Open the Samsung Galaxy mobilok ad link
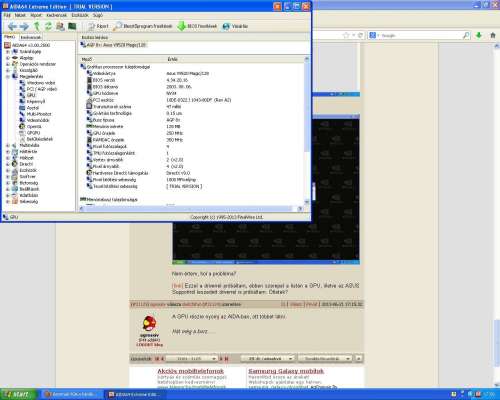This screenshot has width=500, height=400. tap(286, 371)
